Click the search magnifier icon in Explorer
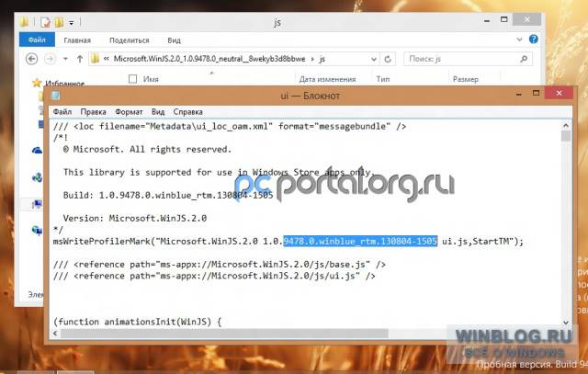 (x=525, y=59)
